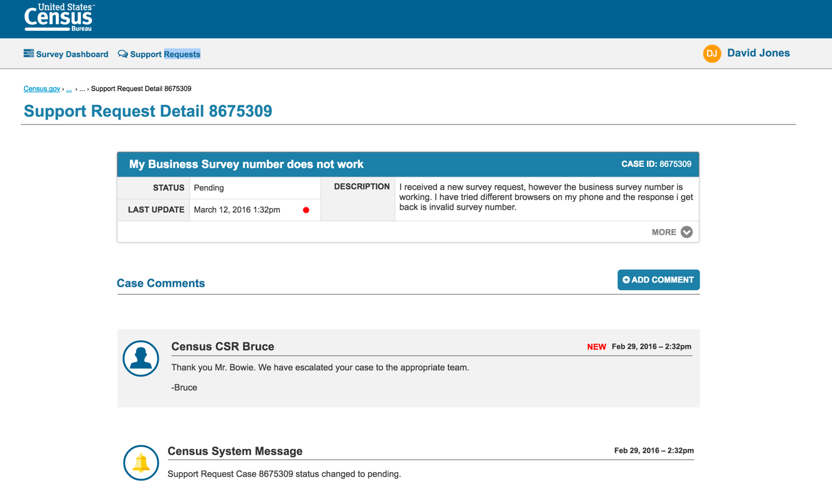Click the red status dot beside last update
Image resolution: width=832 pixels, height=504 pixels.
[x=306, y=210]
